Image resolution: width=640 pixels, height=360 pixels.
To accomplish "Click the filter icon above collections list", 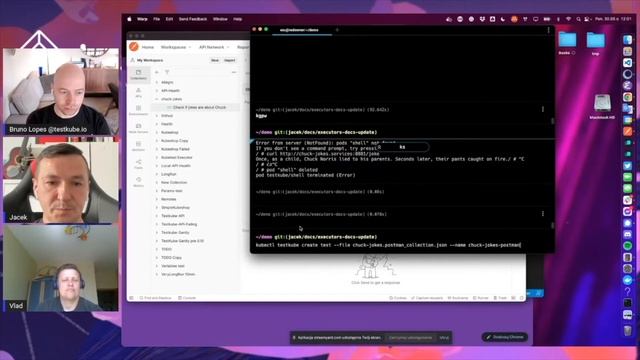I will click(167, 72).
